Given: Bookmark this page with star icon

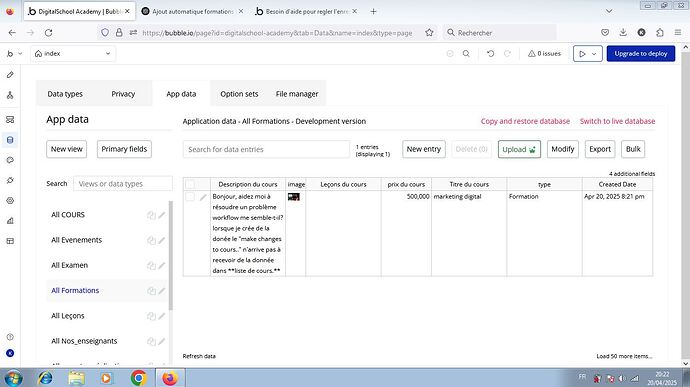Looking at the screenshot, I should point(429,33).
